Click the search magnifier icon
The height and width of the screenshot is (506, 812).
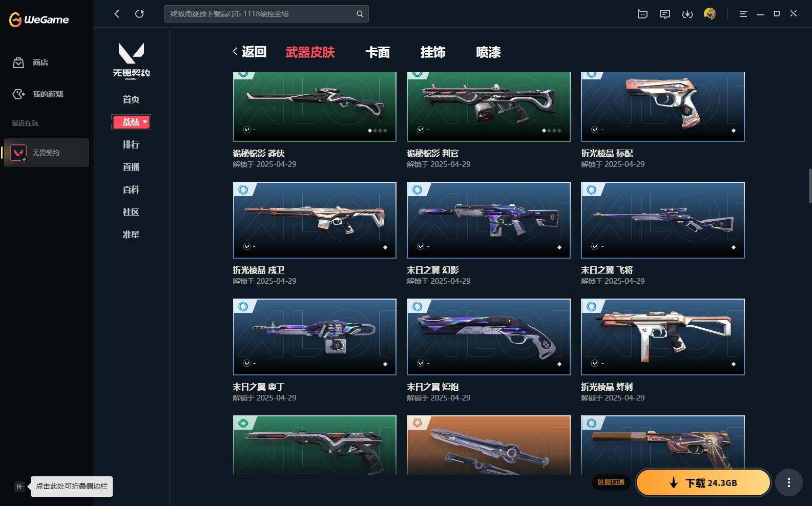point(360,14)
